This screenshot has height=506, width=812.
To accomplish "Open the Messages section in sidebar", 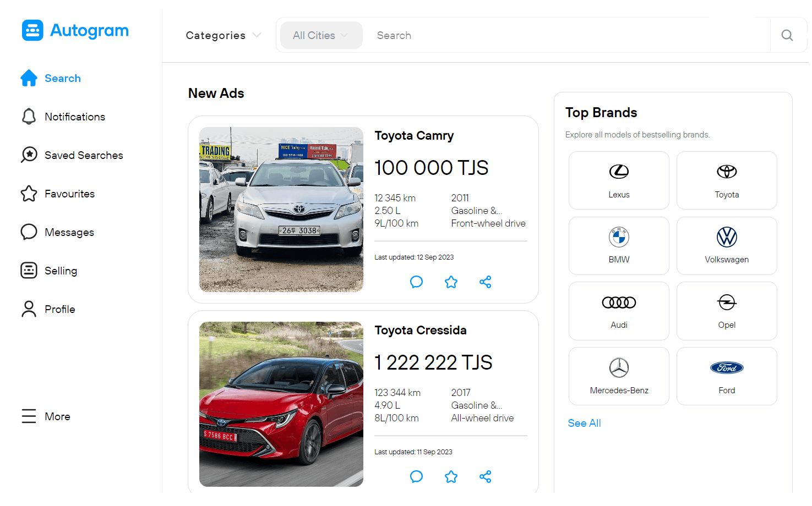I will (x=69, y=232).
